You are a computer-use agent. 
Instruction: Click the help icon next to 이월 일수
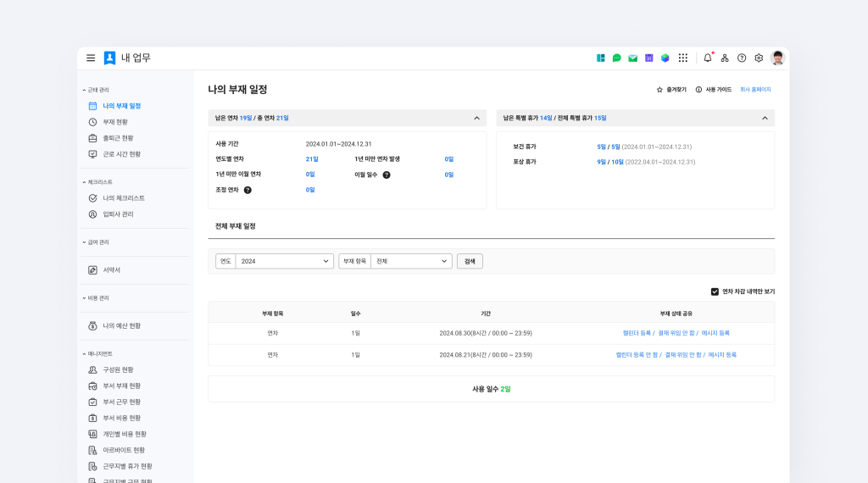[x=387, y=175]
